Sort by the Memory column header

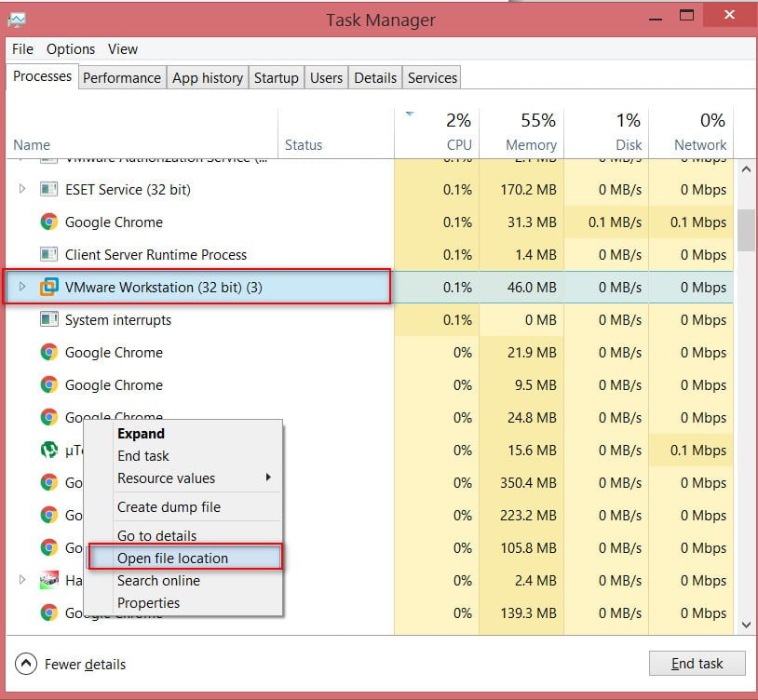click(x=521, y=134)
